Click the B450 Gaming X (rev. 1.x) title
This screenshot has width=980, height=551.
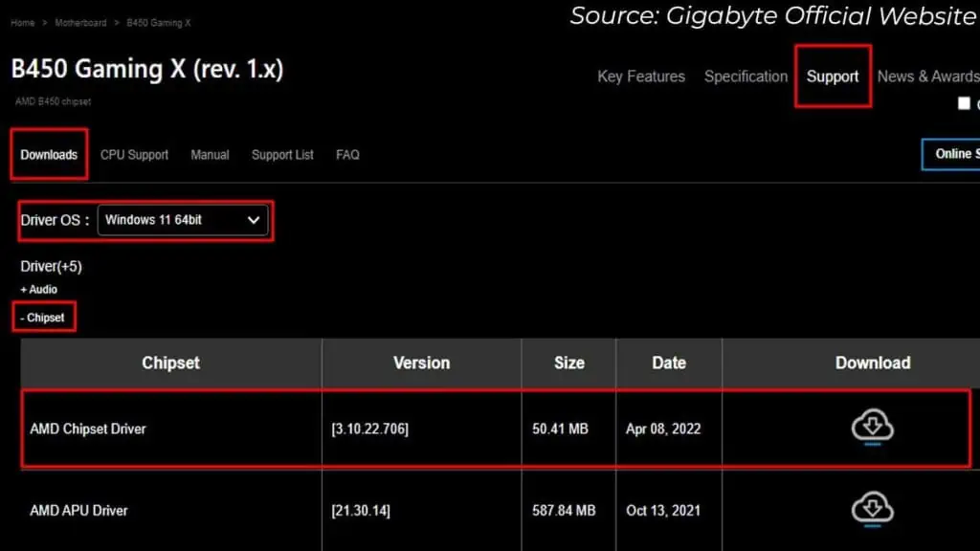(x=146, y=69)
